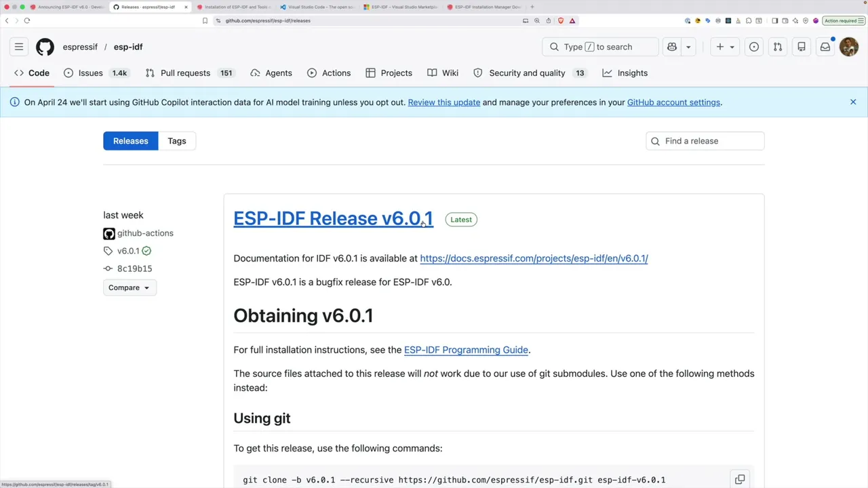Viewport: 868px width, 488px height.
Task: Open the github-actions author link
Action: point(145,233)
